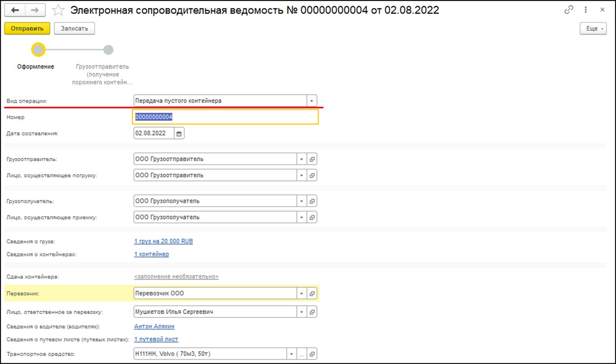Viewport: 616px width, 364px height.
Task: Go back with the left arrow
Action: [15, 10]
